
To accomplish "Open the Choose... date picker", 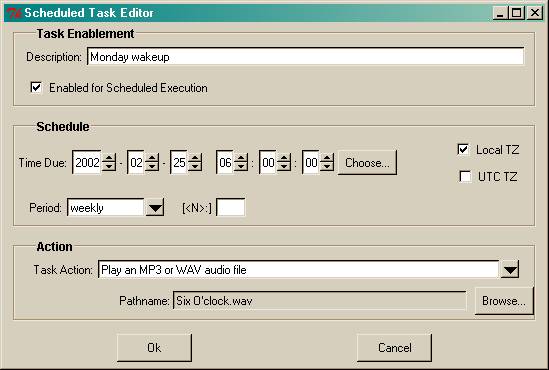I will pyautogui.click(x=367, y=163).
